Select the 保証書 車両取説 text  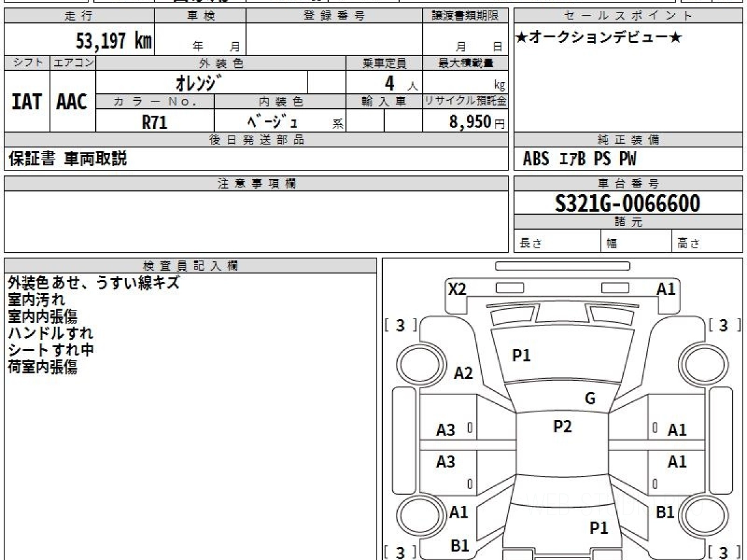point(67,159)
